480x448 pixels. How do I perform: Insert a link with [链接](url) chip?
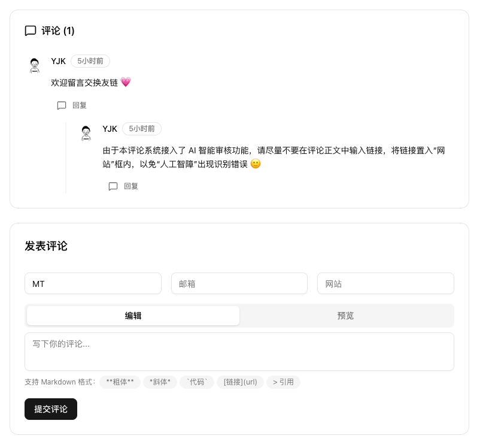[240, 382]
